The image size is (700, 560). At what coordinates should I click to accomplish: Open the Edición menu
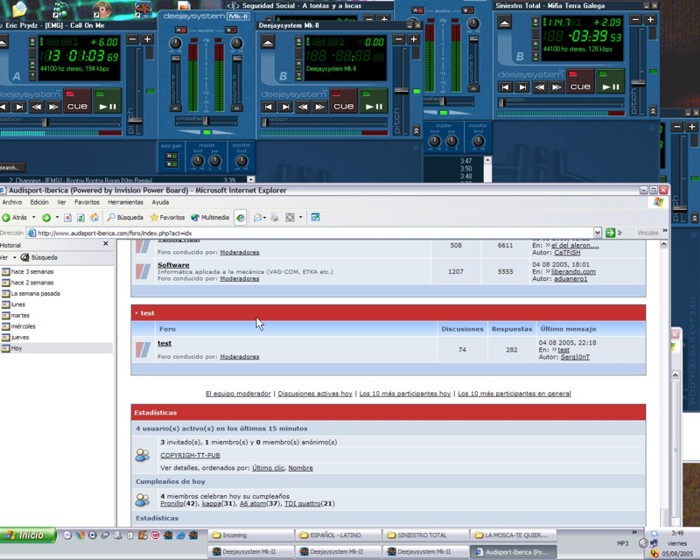pos(39,202)
